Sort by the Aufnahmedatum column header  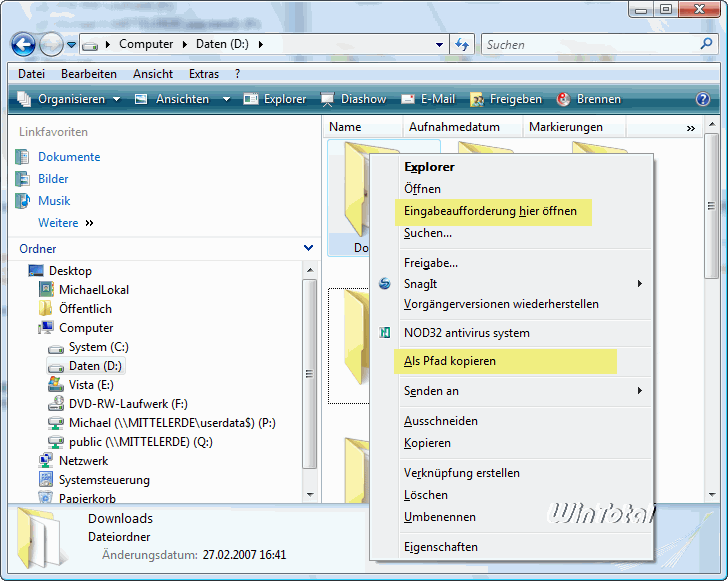point(463,127)
